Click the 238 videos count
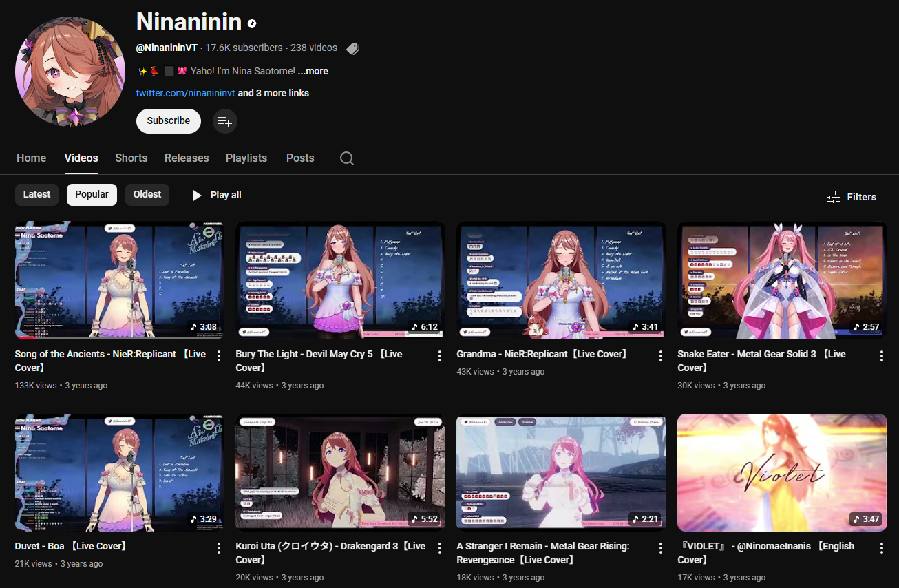899x588 pixels. pos(314,48)
